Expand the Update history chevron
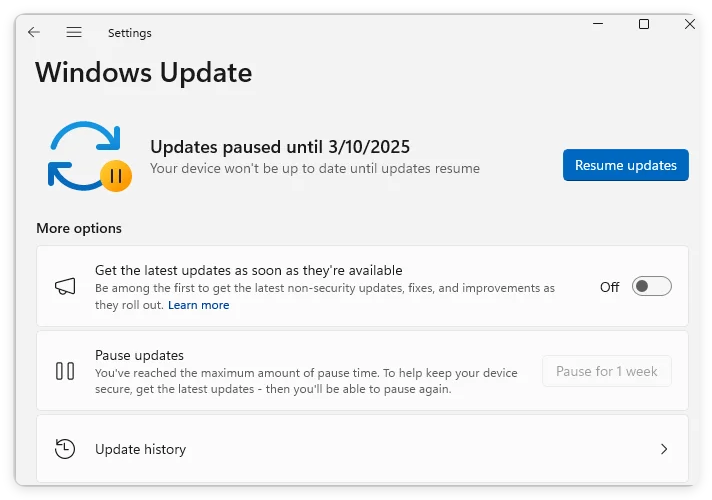This screenshot has height=500, width=712. tap(665, 449)
